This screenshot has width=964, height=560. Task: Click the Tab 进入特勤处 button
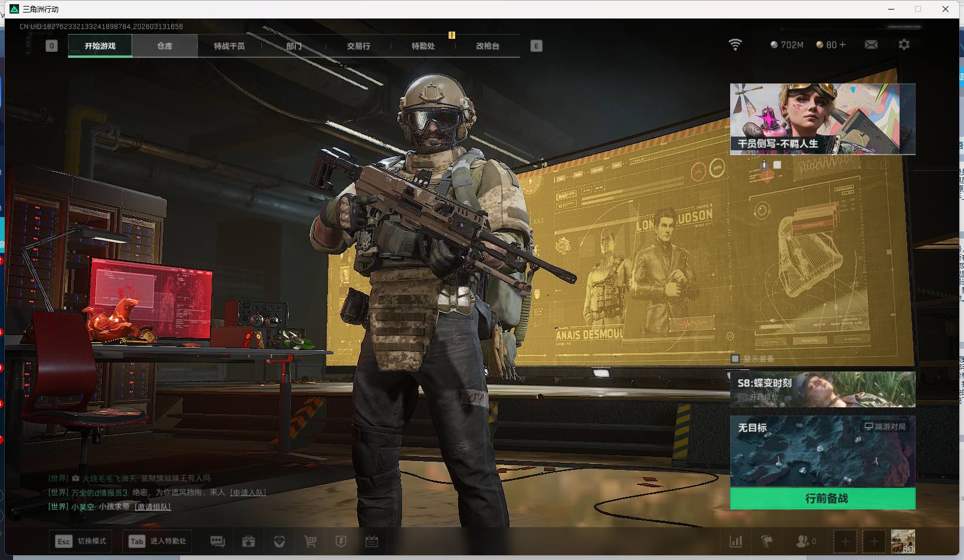point(157,541)
